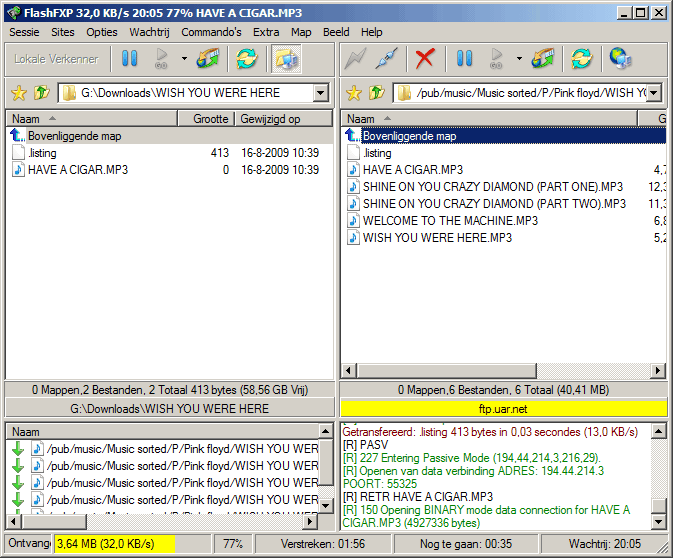
Task: Sort remote files by Naam column
Action: [489, 119]
